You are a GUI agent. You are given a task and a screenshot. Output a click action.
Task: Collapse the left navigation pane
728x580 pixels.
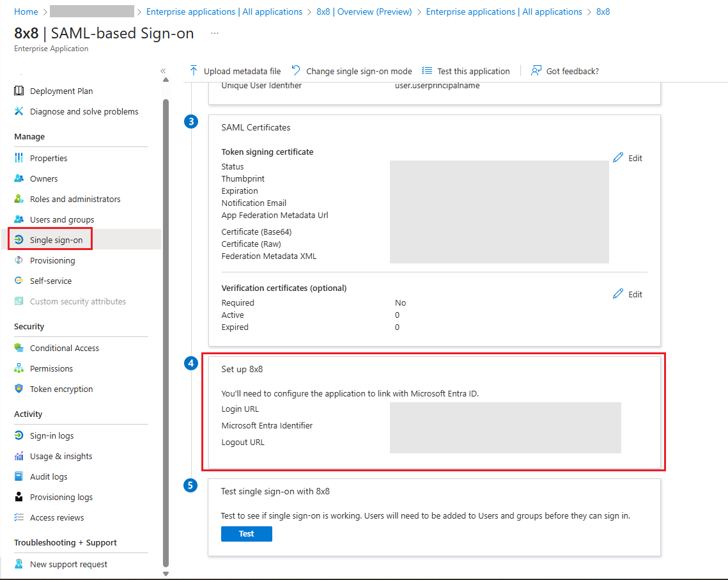[163, 71]
